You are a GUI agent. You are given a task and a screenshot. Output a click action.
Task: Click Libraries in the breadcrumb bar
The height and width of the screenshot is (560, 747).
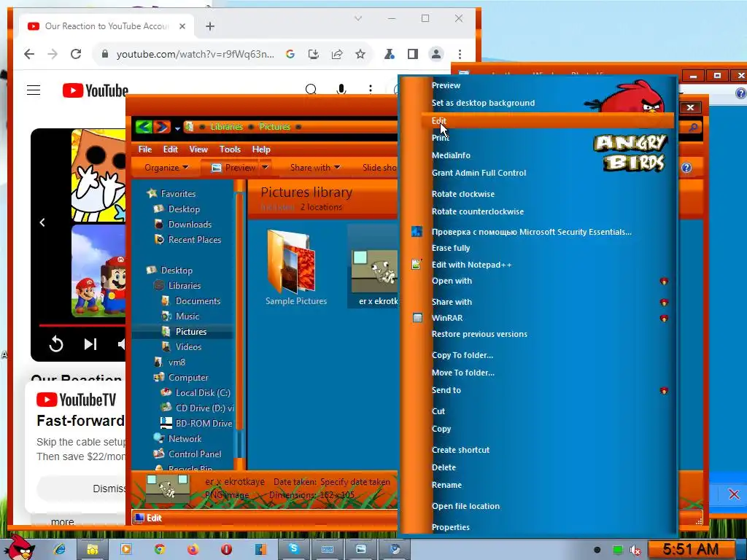point(226,127)
